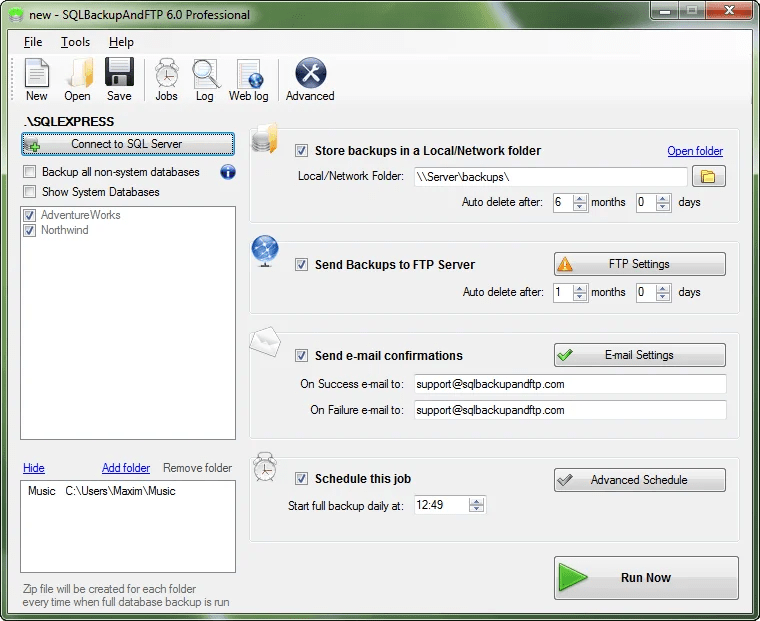Click the Open folder link
The height and width of the screenshot is (621, 760).
(695, 151)
